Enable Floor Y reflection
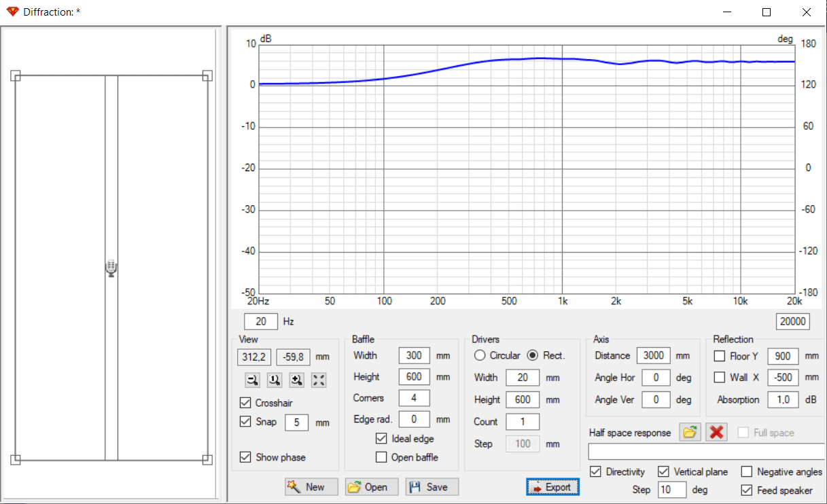 pos(720,356)
